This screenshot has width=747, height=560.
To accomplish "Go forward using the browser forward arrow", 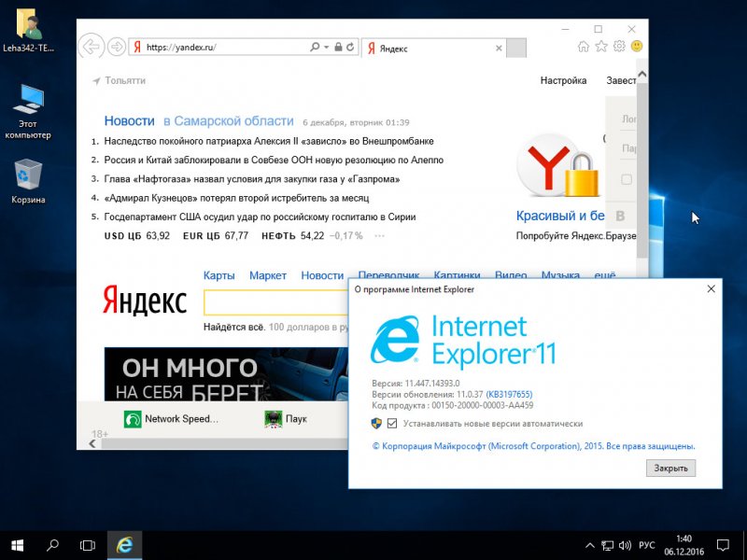I will [116, 47].
